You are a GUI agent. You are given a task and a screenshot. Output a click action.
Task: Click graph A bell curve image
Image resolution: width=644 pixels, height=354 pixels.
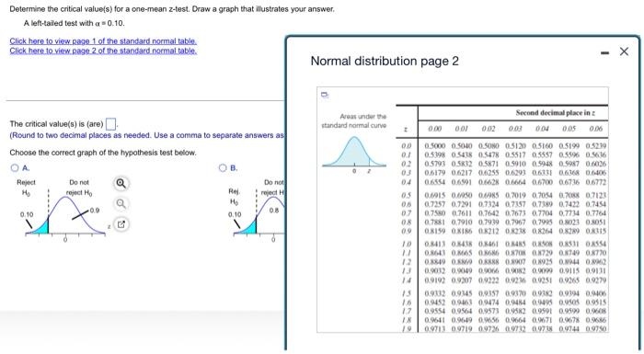[65, 215]
